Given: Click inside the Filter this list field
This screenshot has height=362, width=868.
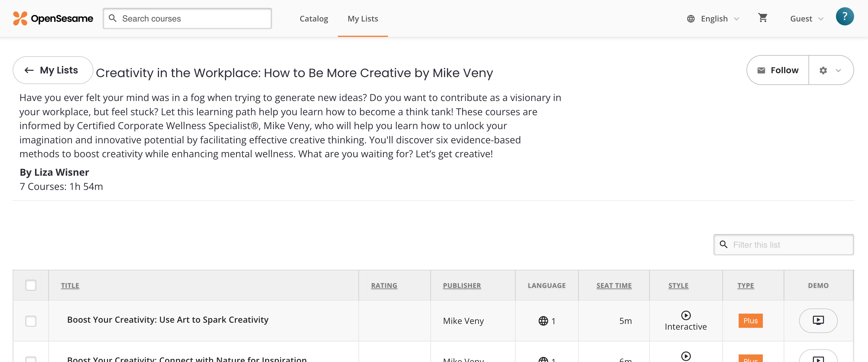Looking at the screenshot, I should tap(785, 245).
